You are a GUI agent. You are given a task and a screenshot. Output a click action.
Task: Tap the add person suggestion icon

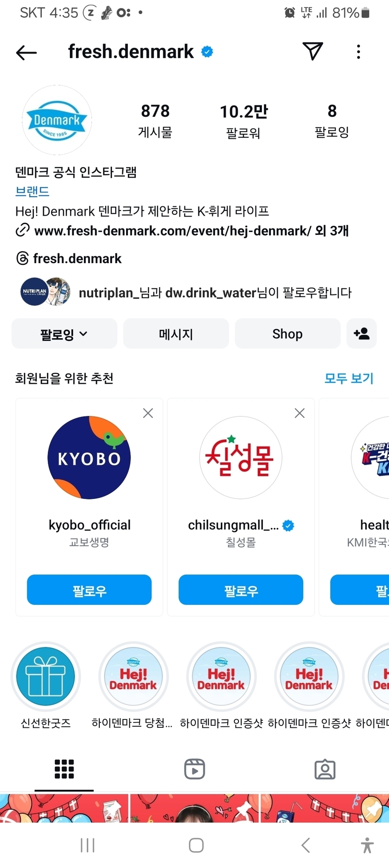[361, 333]
